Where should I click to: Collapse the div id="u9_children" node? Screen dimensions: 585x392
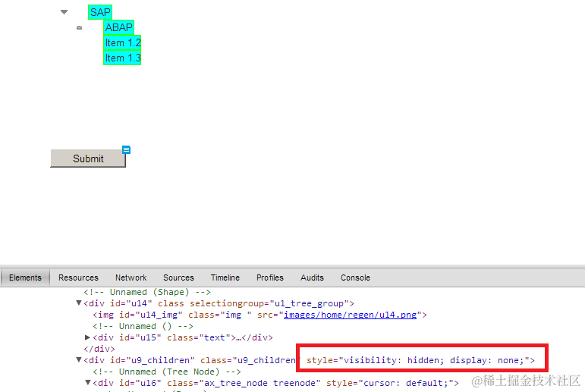(79, 360)
